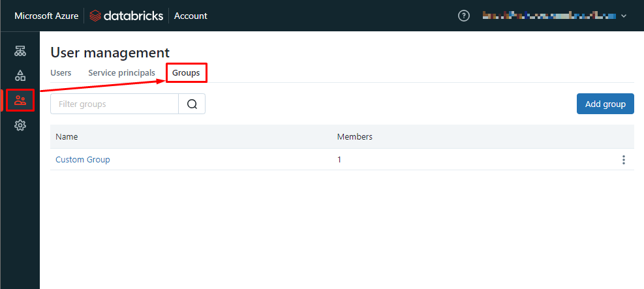The width and height of the screenshot is (644, 289).
Task: Expand the account user dropdown chevron
Action: 624,16
